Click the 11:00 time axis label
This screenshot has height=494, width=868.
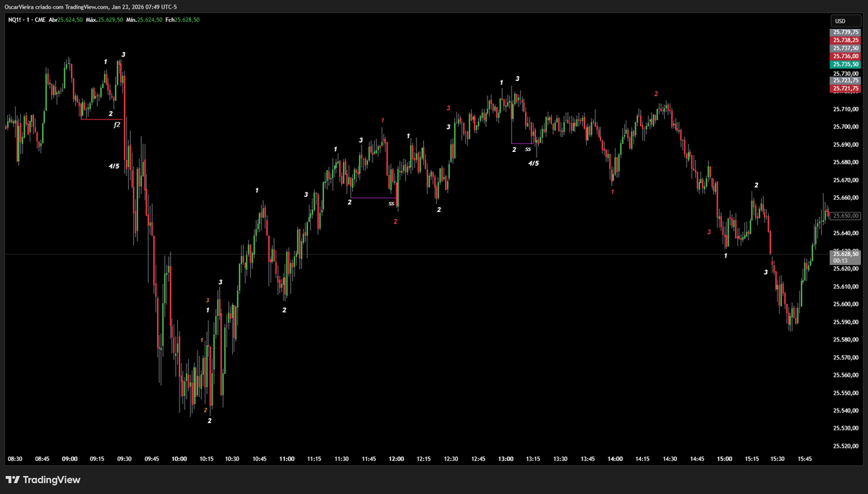click(287, 459)
